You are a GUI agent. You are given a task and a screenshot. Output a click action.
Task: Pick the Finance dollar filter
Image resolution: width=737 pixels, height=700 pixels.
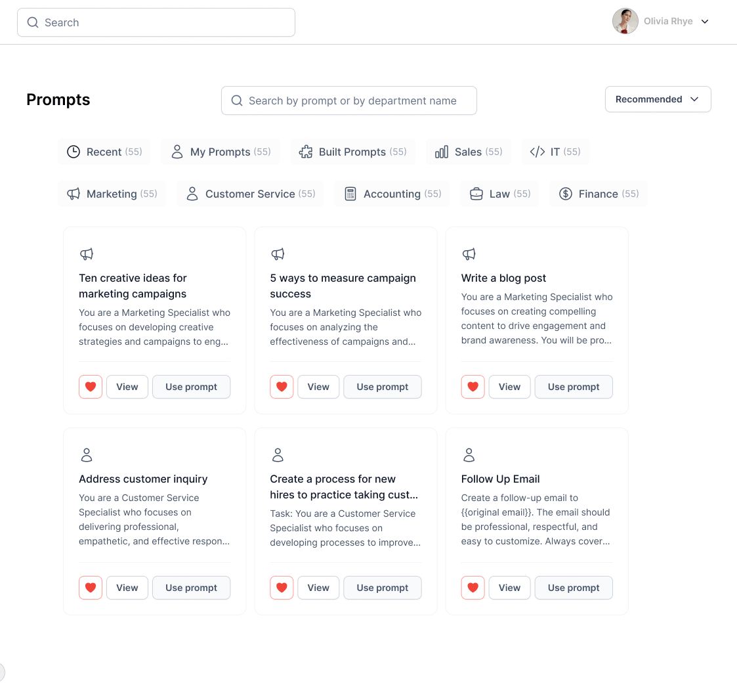click(599, 194)
